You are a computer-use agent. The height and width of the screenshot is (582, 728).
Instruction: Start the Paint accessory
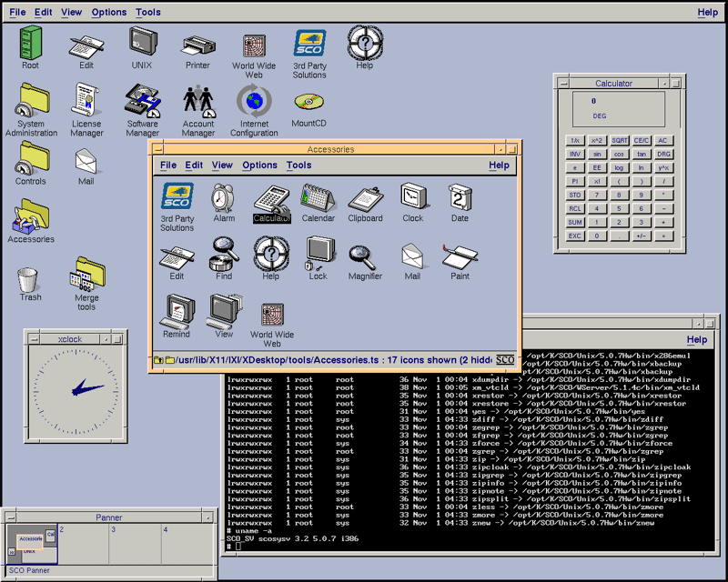[460, 255]
